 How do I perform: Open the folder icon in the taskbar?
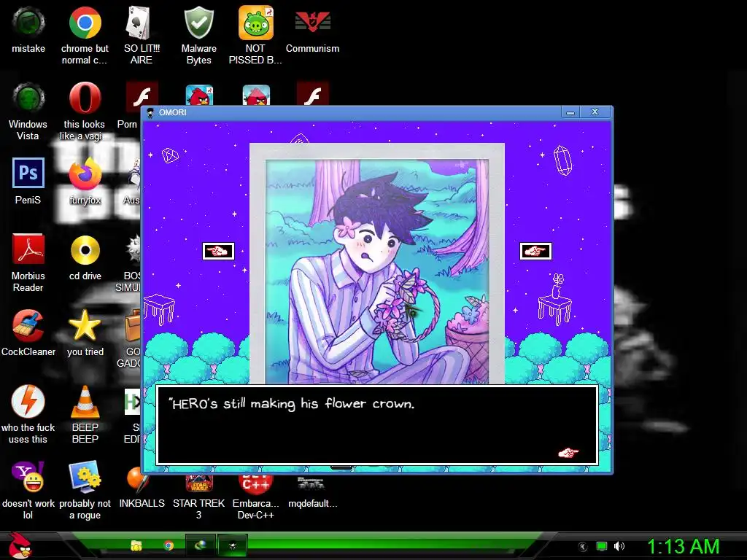click(136, 545)
